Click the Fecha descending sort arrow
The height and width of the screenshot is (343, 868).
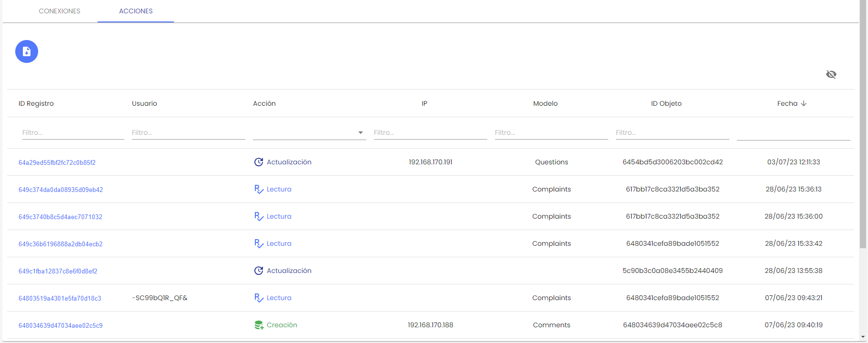point(804,103)
